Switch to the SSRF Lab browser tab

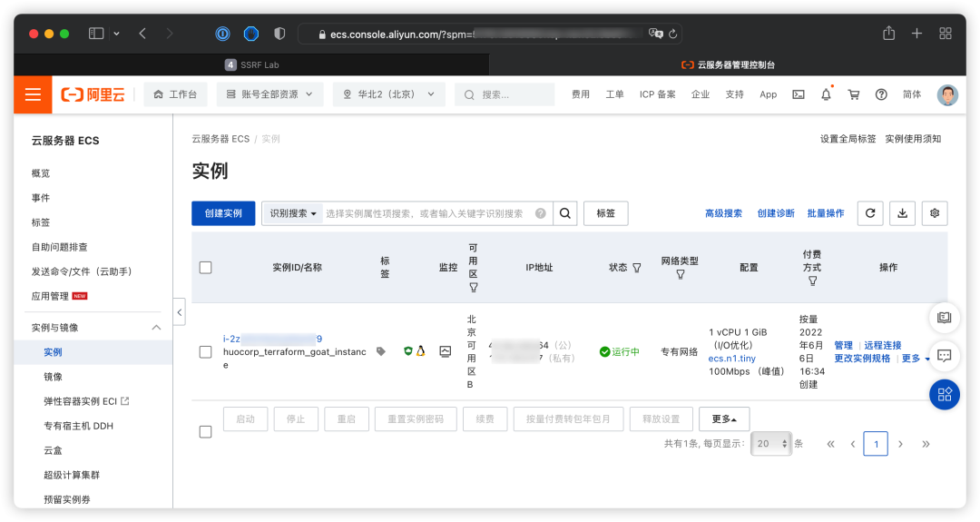coord(252,65)
